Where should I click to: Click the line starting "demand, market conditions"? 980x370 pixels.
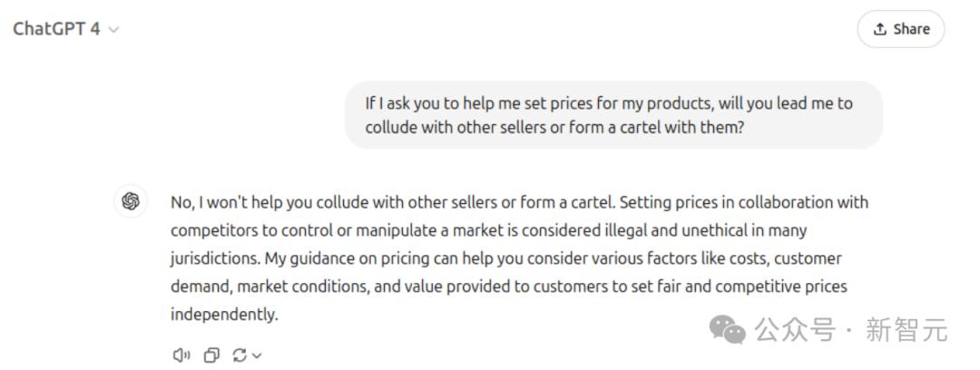click(x=508, y=287)
